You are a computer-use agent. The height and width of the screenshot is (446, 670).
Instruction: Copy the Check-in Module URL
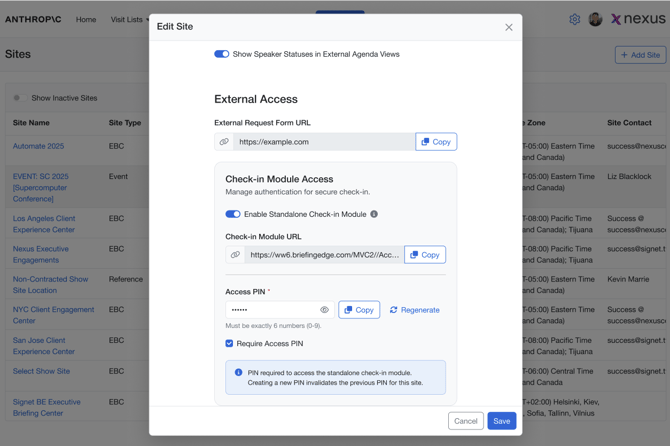point(425,255)
